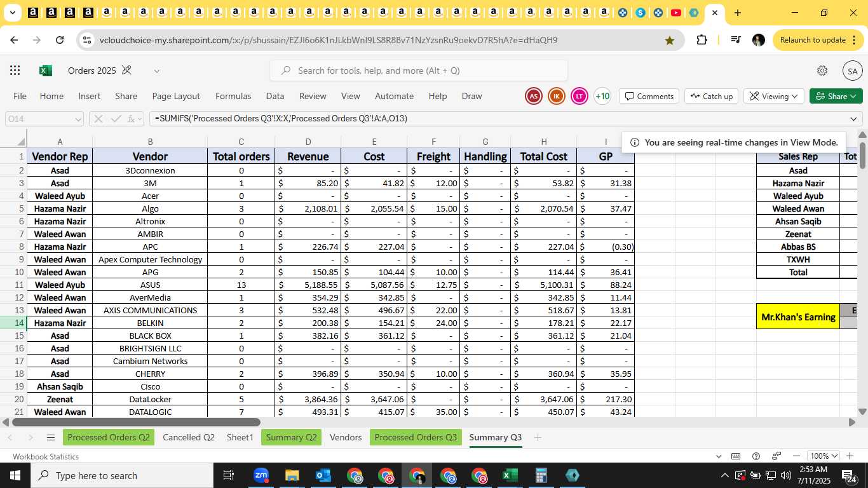This screenshot has height=488, width=868.
Task: Click the horizontal sheet scrollbar thumb
Action: [x=136, y=422]
